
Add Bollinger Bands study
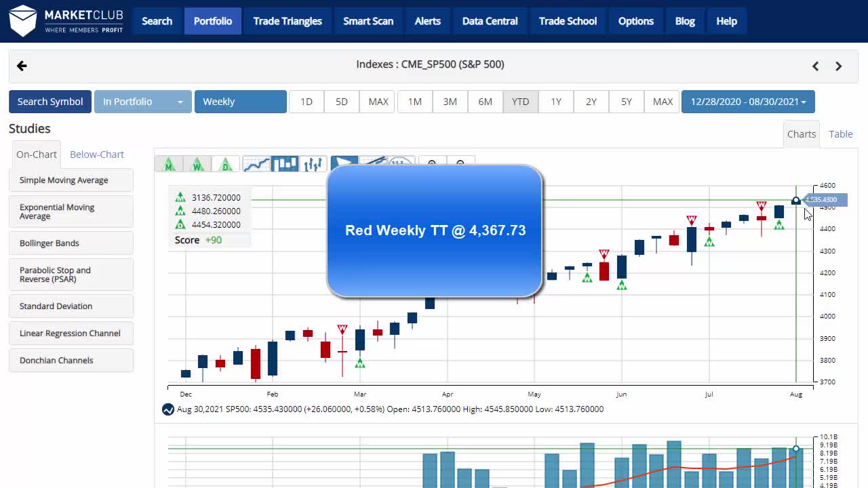pyautogui.click(x=71, y=243)
